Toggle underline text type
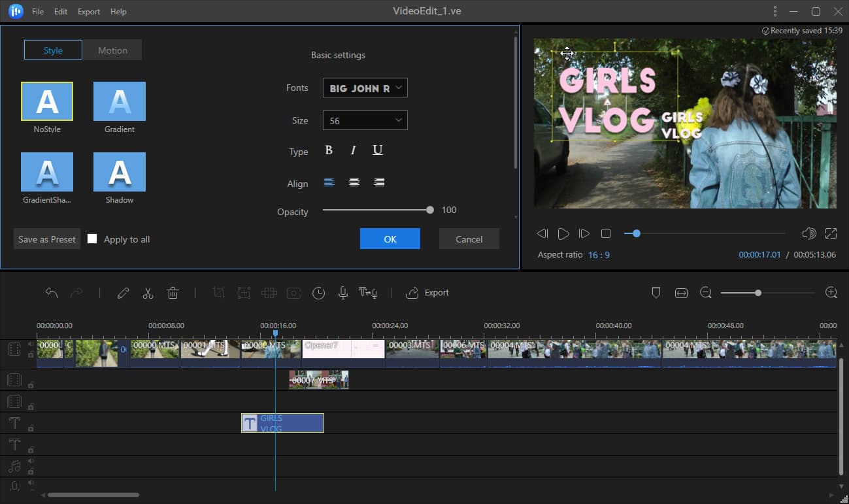 (x=377, y=150)
